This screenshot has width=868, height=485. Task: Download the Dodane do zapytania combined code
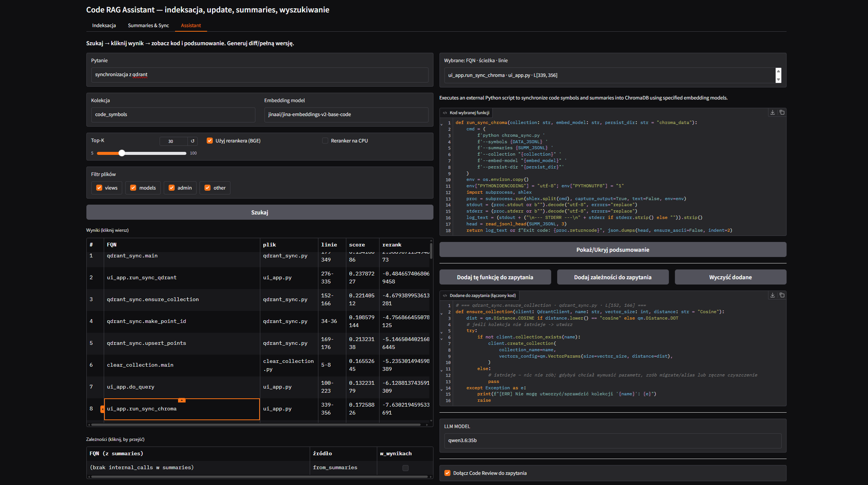pyautogui.click(x=772, y=295)
